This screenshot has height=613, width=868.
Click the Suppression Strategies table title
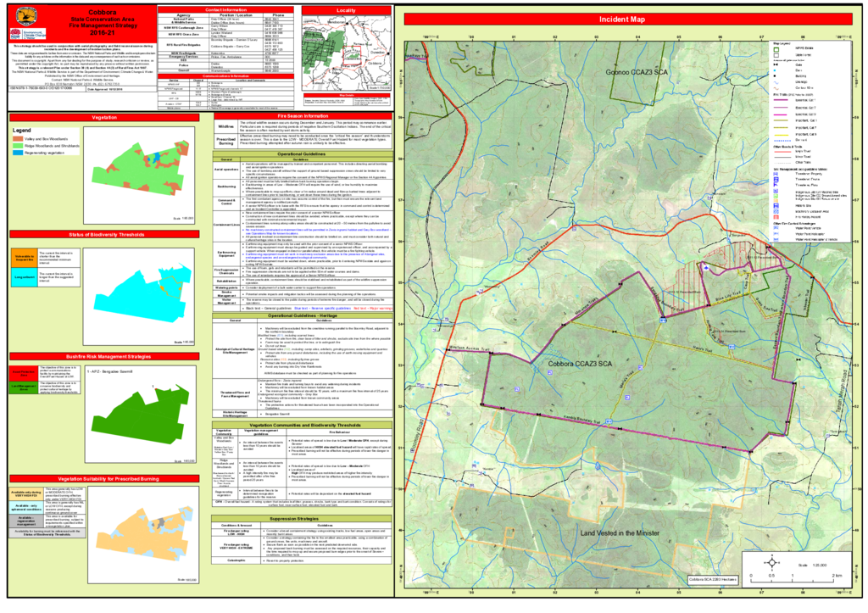click(303, 519)
